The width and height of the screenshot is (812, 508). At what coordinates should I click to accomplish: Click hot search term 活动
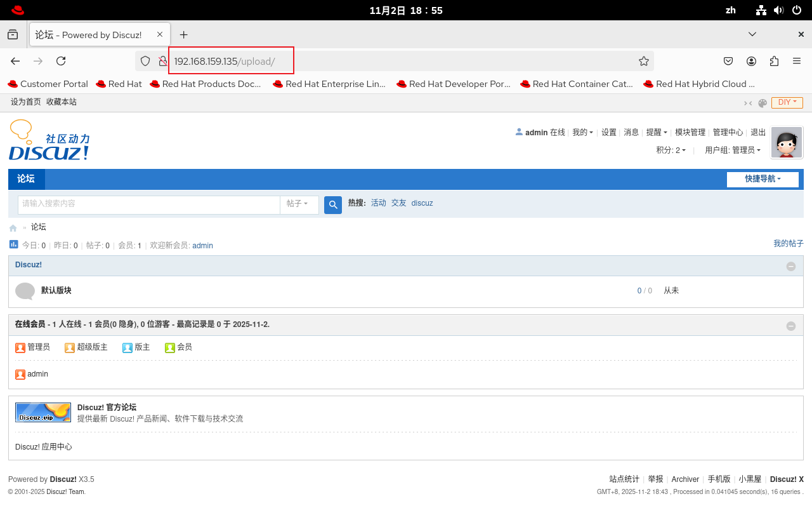coord(379,203)
